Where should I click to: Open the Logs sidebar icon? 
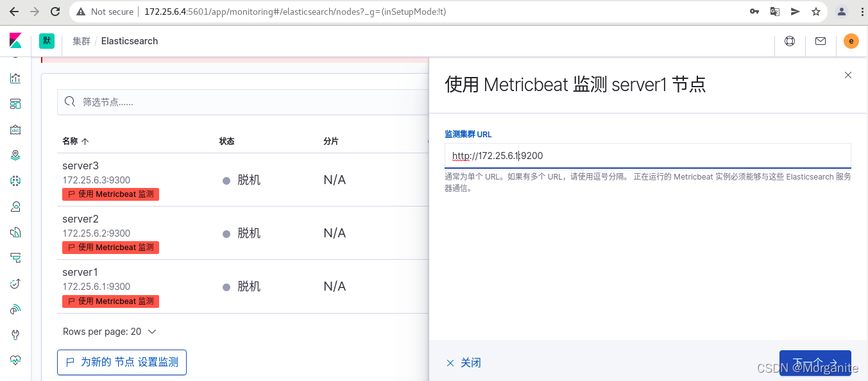click(x=15, y=232)
